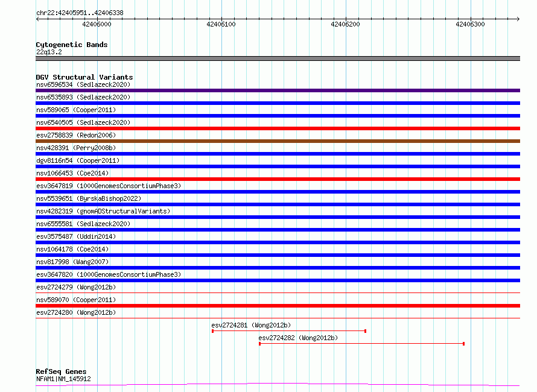Viewport: 537px width, 392px height.
Task: Click the nsv817998 (Wang2007) label
Action: click(72, 262)
